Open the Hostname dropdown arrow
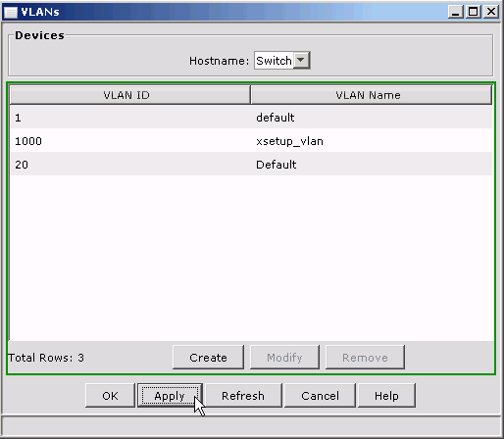 301,60
